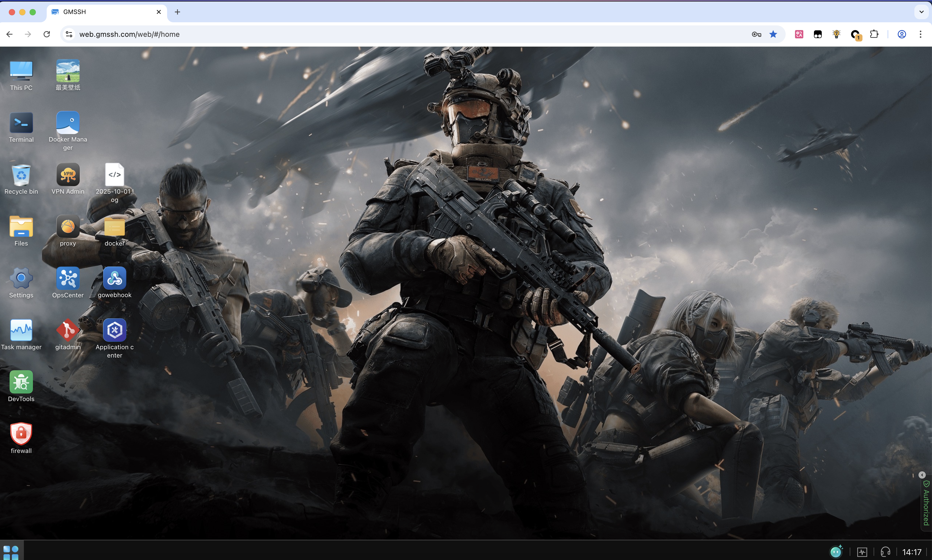Screen dimensions: 932x560
Task: Open a new browser tab
Action: [x=177, y=12]
